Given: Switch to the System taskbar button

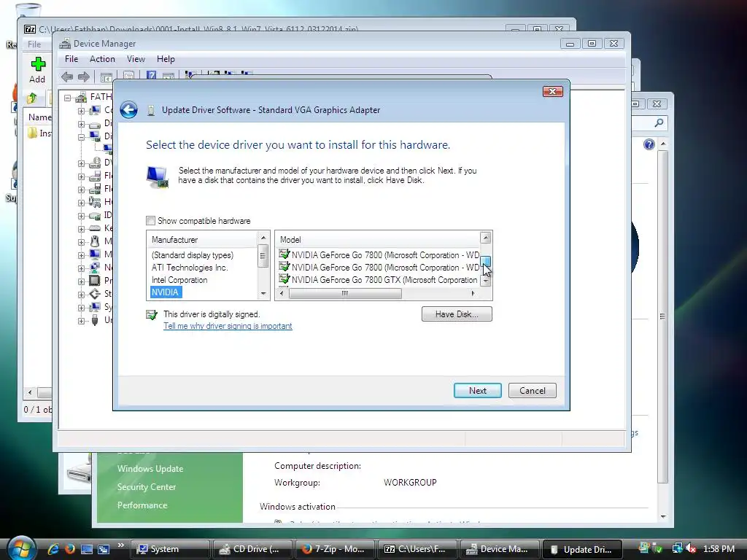Looking at the screenshot, I should 170,549.
